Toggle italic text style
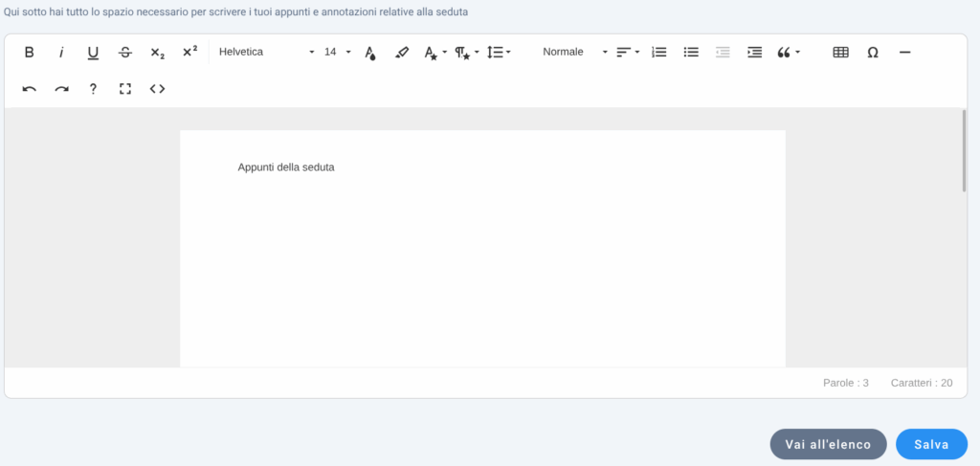The image size is (980, 466). pos(61,53)
